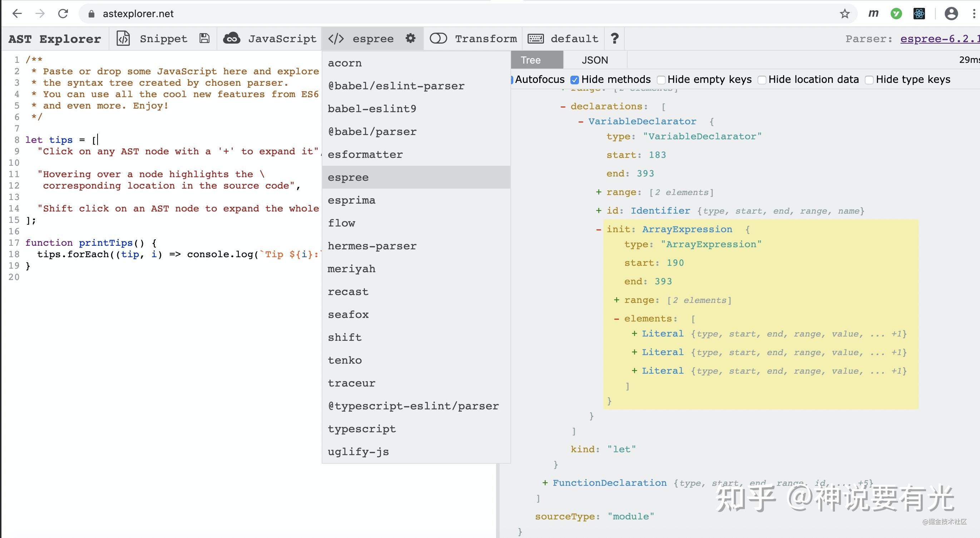Choose @babel/parser from the dropdown
The image size is (980, 538).
(372, 131)
